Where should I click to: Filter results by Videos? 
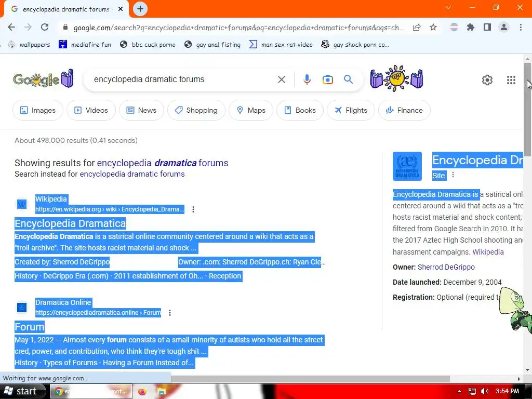click(91, 110)
